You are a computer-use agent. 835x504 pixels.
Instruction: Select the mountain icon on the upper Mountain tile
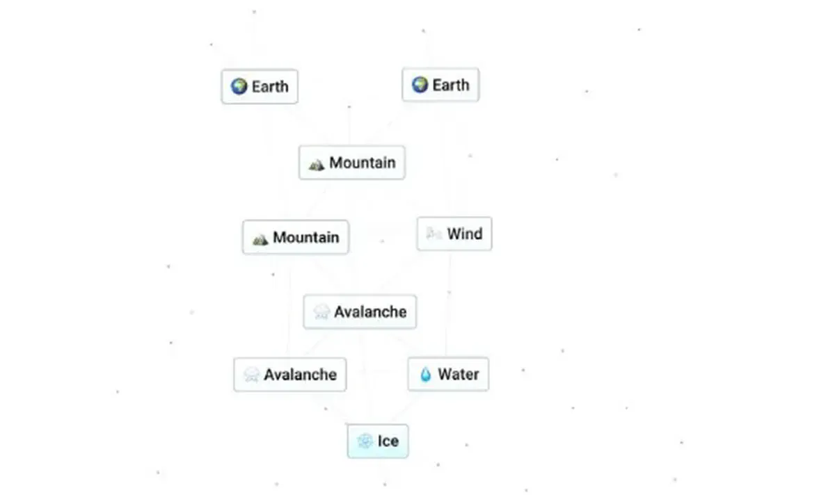317,164
